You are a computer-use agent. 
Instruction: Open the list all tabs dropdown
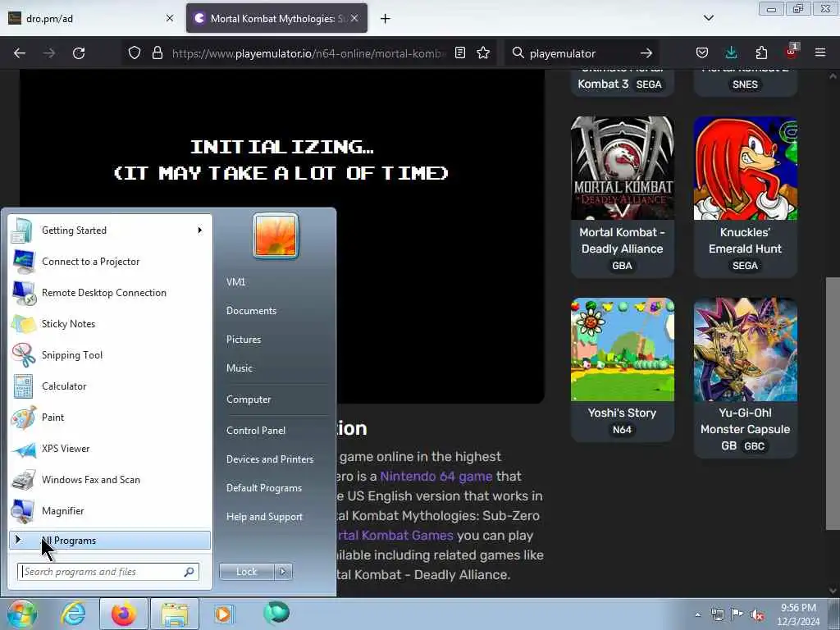709,18
